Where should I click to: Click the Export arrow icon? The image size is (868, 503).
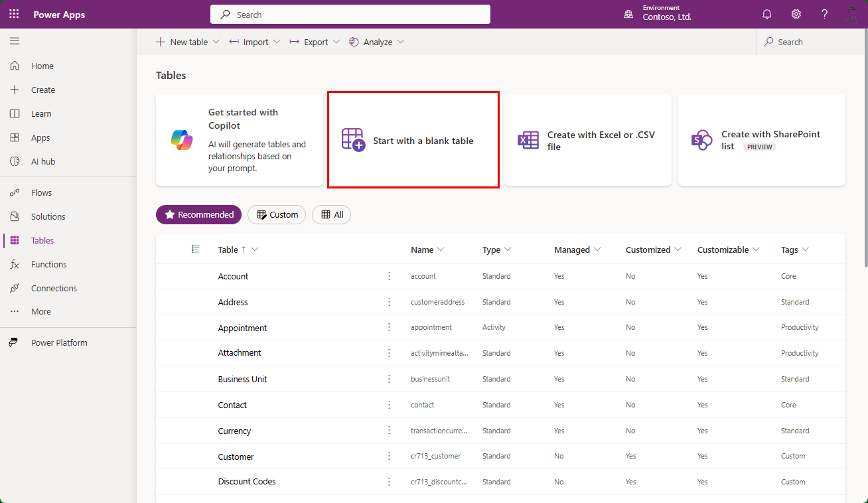click(295, 42)
